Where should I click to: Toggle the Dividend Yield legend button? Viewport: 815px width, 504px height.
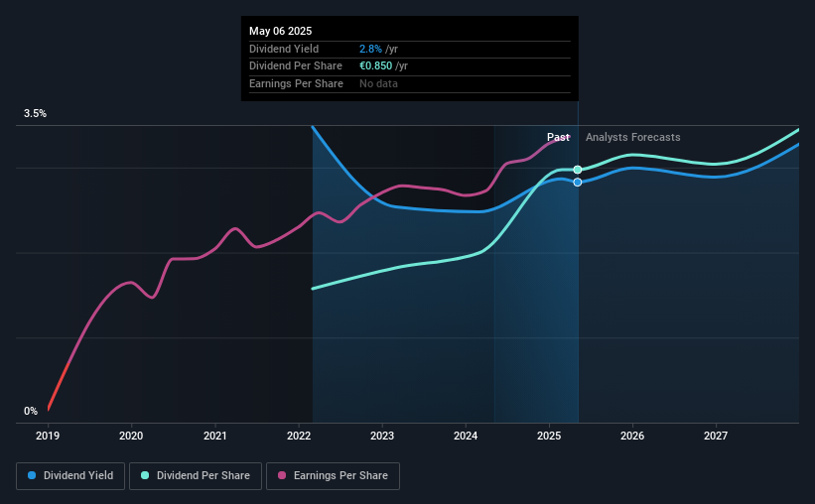coord(70,476)
